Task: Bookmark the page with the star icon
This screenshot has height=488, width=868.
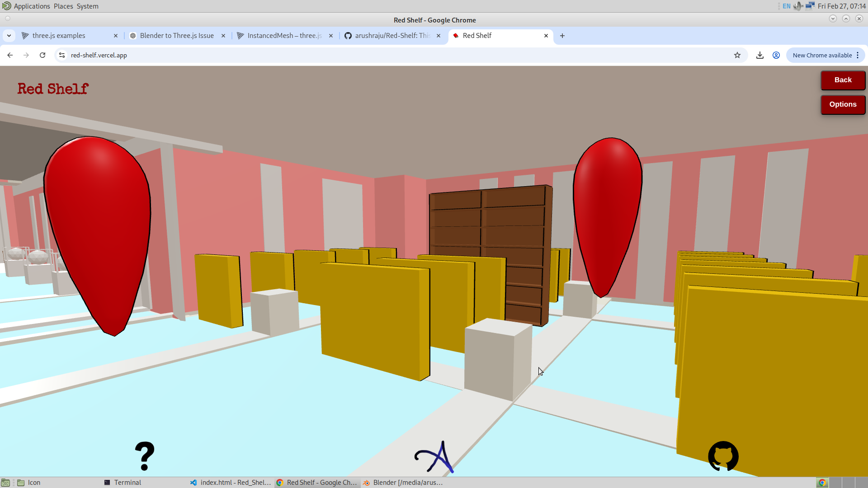Action: tap(738, 55)
